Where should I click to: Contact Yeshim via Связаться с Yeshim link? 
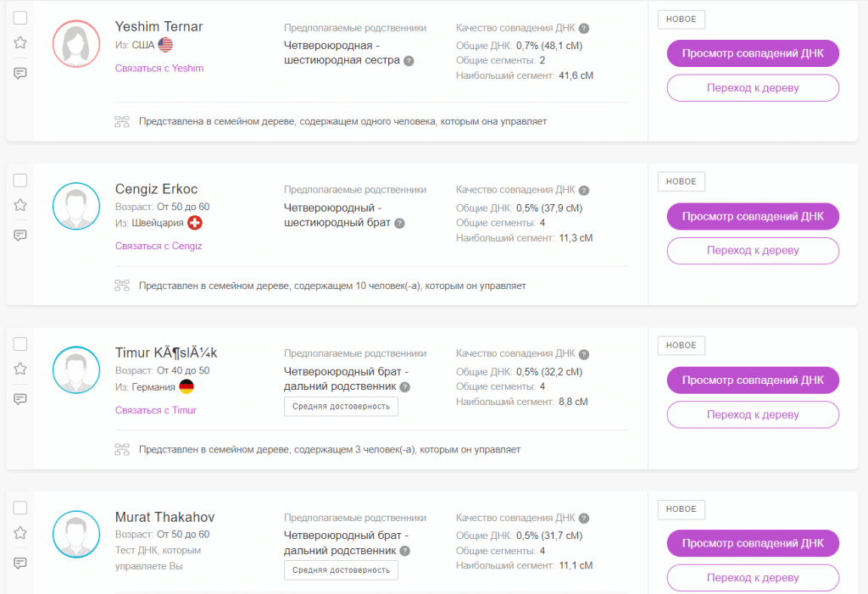pos(159,68)
